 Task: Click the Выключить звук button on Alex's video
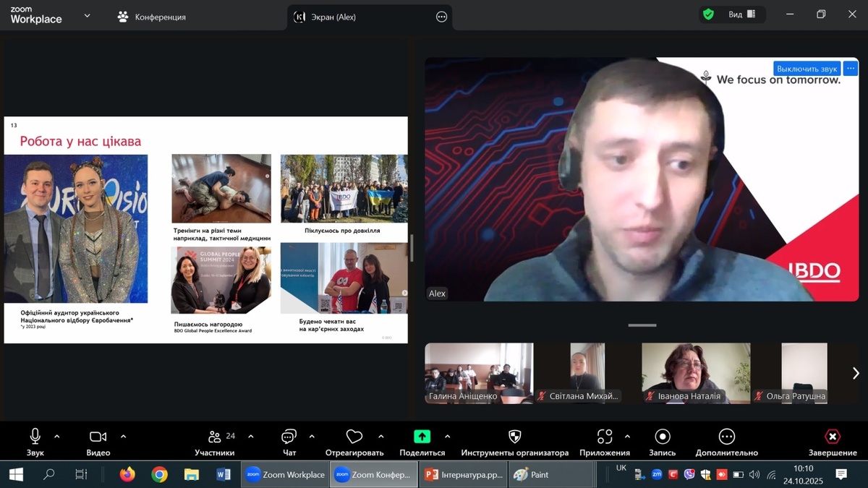click(807, 69)
